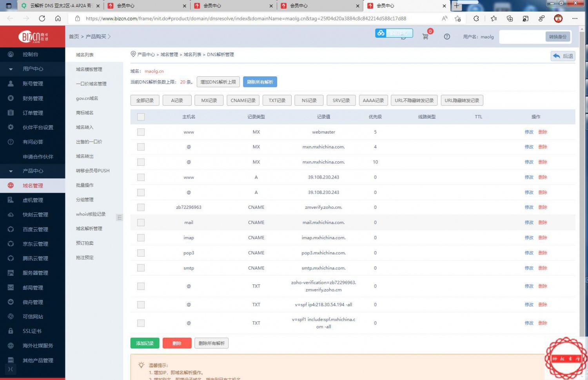Click 转换身份 button

click(x=557, y=37)
